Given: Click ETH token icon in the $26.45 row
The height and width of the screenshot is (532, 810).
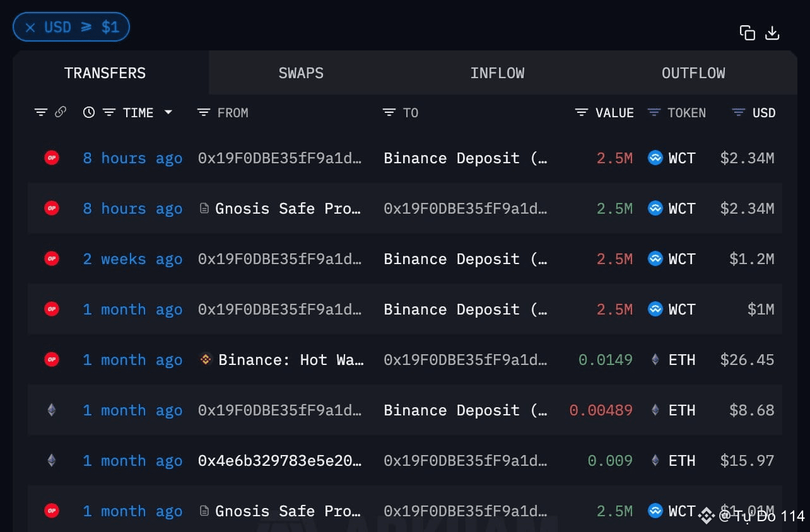Looking at the screenshot, I should coord(655,359).
